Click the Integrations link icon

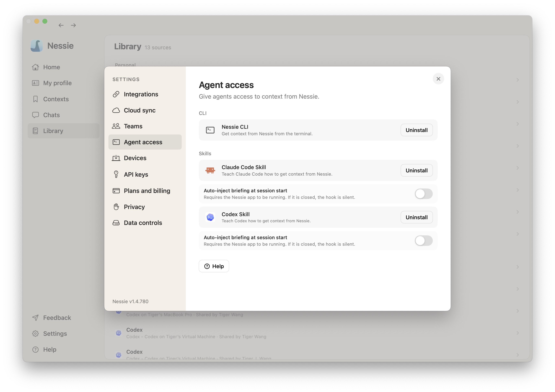[x=116, y=94]
